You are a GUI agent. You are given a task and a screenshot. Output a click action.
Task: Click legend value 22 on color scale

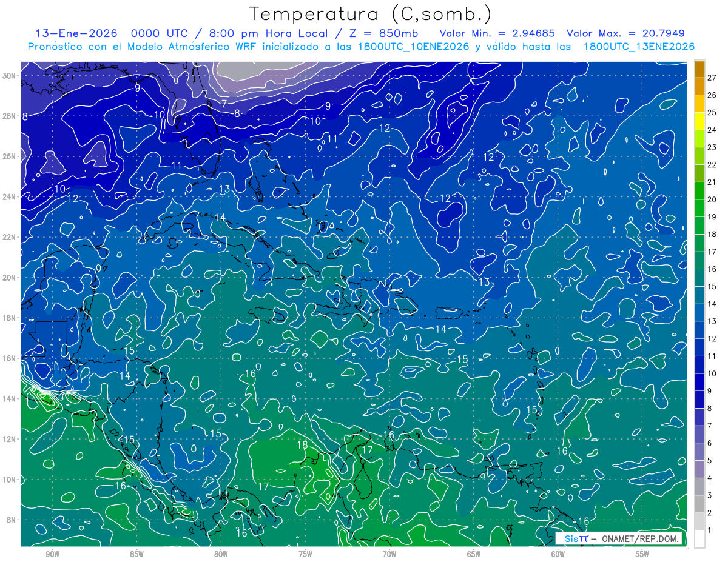712,165
